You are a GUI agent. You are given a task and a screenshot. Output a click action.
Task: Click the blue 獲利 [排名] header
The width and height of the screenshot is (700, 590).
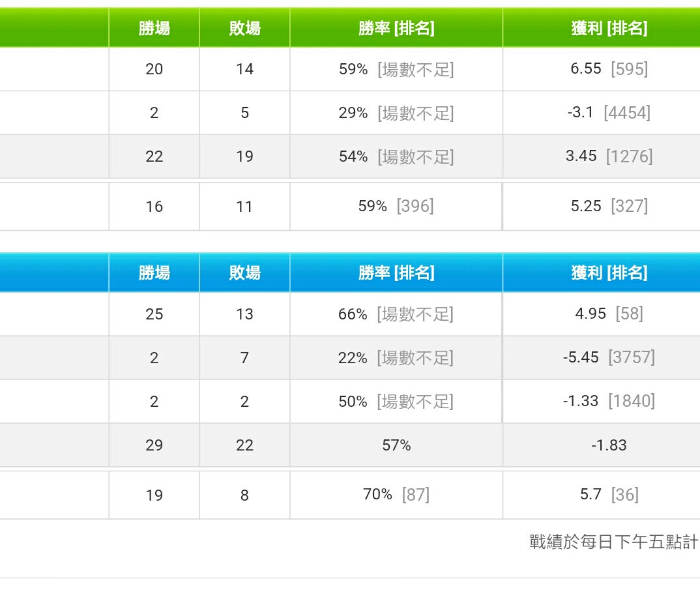click(609, 273)
